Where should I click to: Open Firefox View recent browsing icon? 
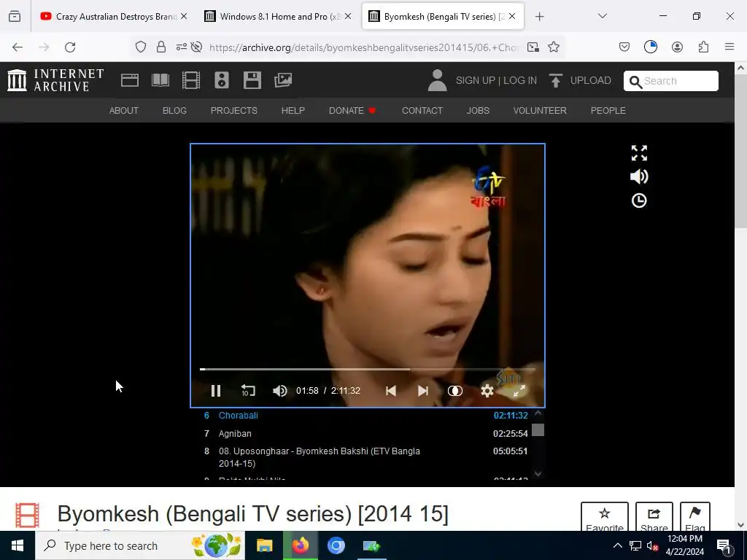click(15, 17)
